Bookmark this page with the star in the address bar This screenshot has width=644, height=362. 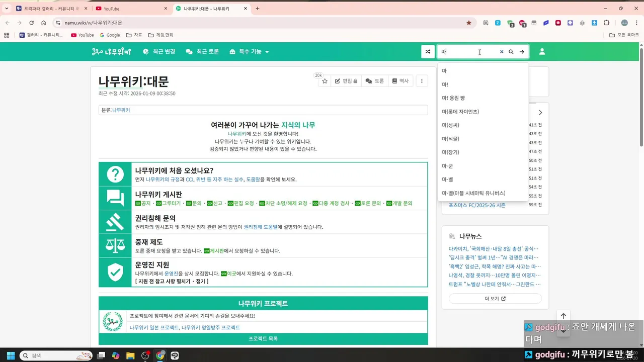pos(469,23)
